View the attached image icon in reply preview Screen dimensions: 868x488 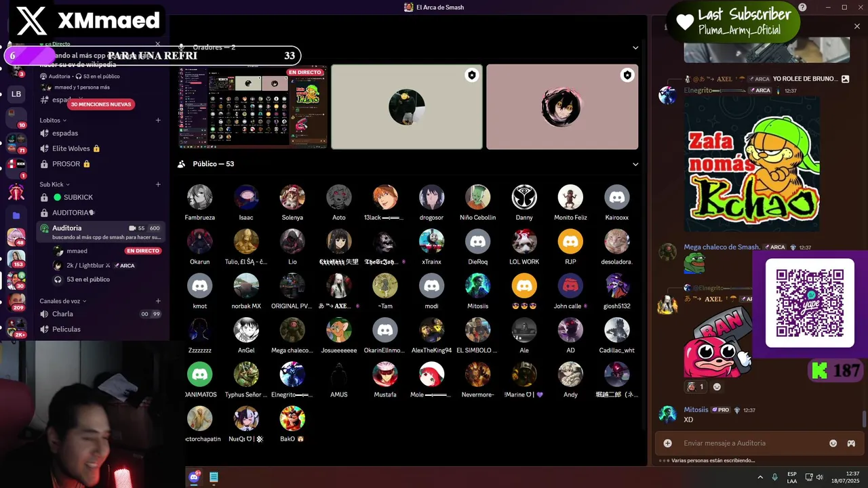(845, 79)
